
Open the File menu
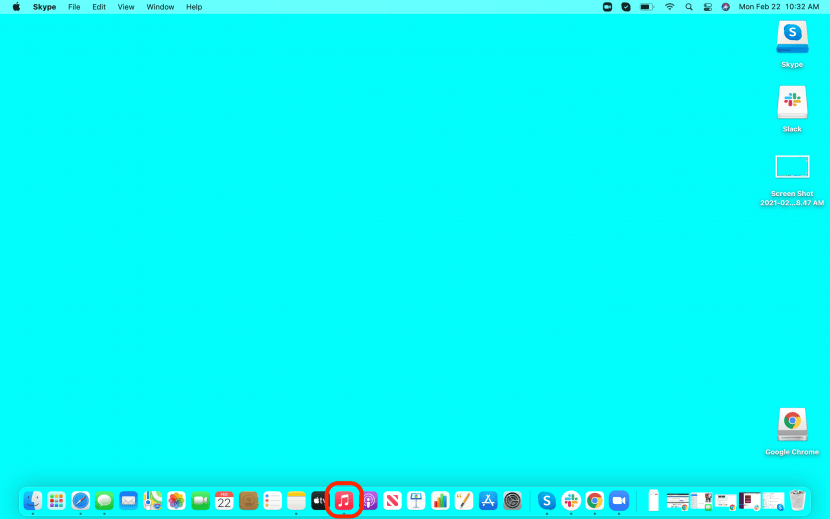tap(74, 7)
